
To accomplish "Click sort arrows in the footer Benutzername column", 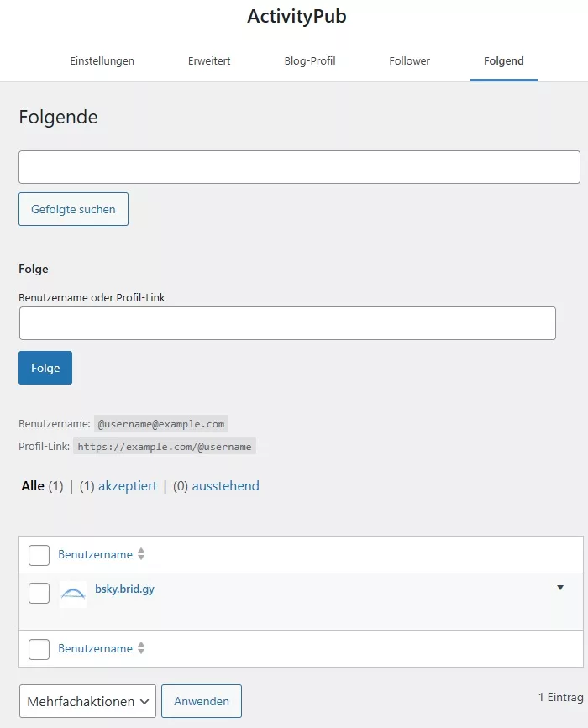I will point(141,648).
